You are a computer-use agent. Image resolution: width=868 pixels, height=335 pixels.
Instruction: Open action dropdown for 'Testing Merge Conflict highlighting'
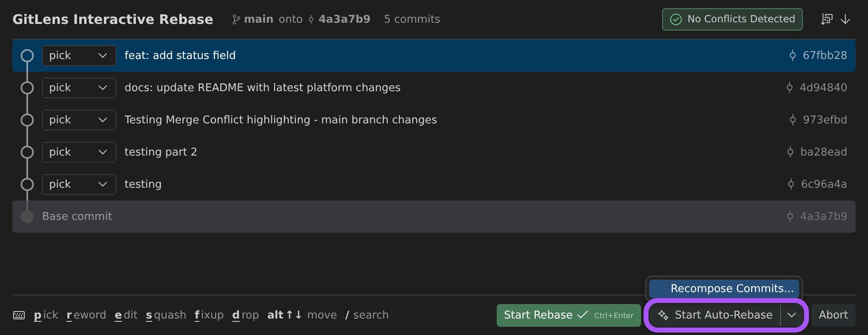click(79, 120)
